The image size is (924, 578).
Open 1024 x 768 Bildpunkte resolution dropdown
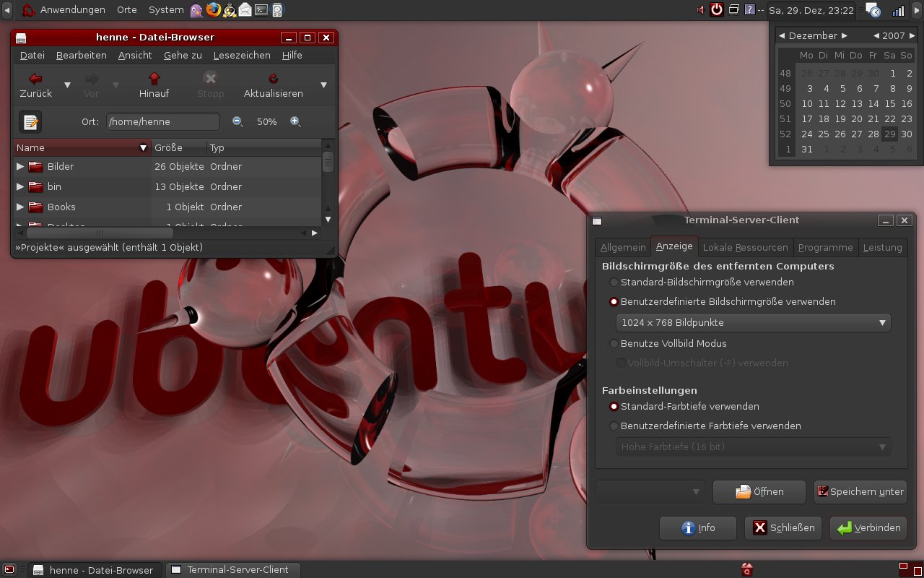pos(753,322)
